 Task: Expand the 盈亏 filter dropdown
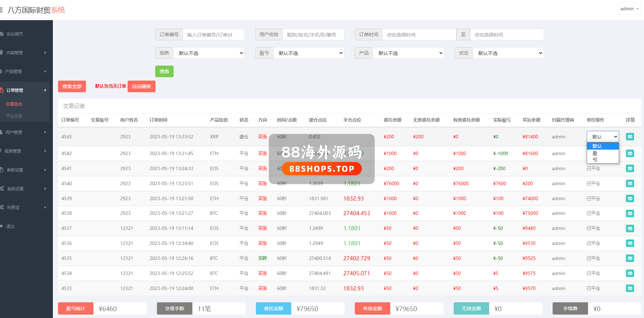(x=309, y=53)
